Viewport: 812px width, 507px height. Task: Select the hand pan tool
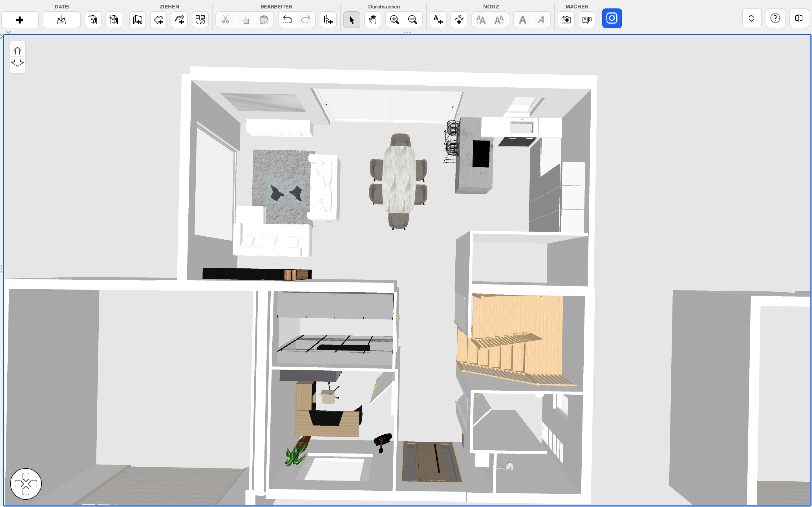click(x=372, y=20)
